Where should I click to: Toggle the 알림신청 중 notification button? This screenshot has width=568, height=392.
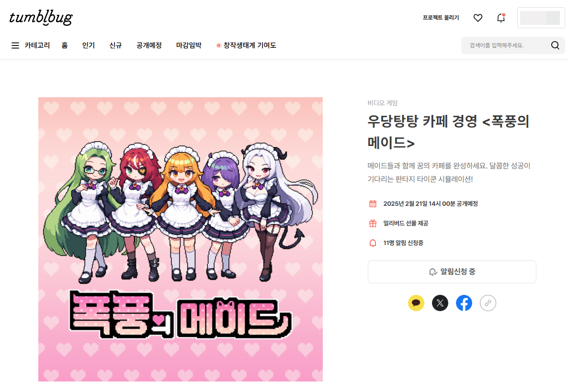click(452, 272)
